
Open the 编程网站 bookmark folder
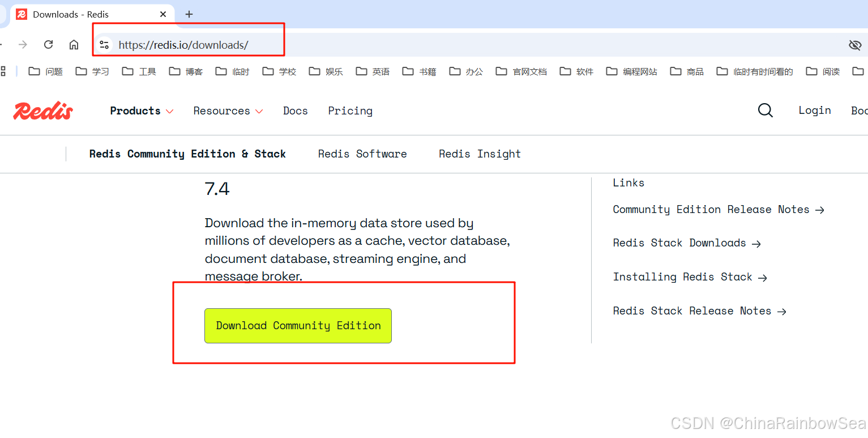pyautogui.click(x=632, y=71)
